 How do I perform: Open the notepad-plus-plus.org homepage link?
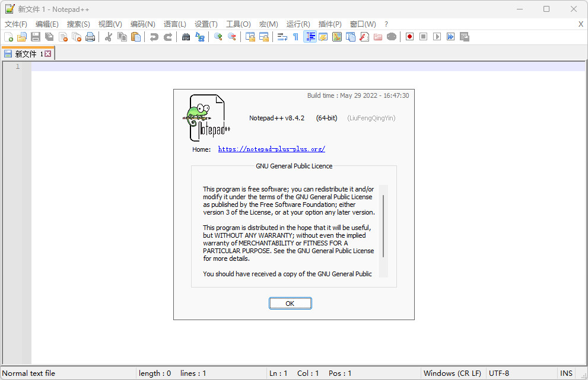point(271,149)
